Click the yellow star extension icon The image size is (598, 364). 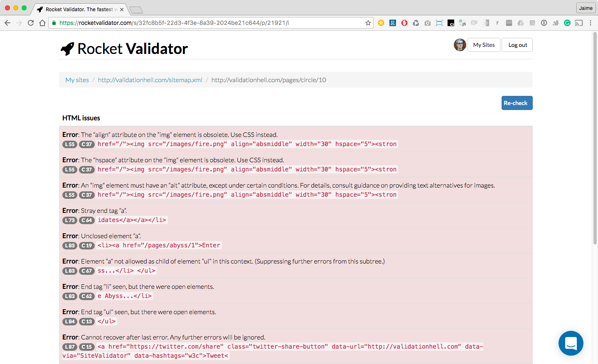(381, 23)
